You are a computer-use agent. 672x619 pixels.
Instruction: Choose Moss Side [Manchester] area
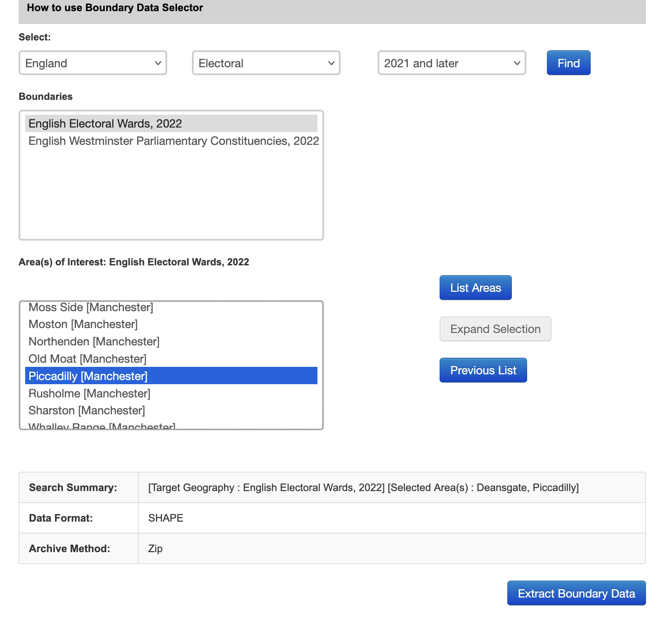91,308
